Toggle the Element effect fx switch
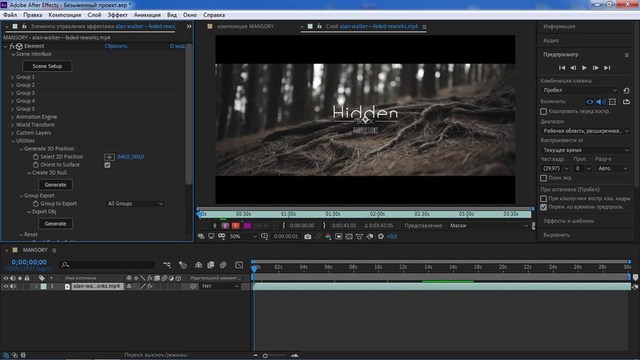The width and height of the screenshot is (640, 360). (12, 47)
